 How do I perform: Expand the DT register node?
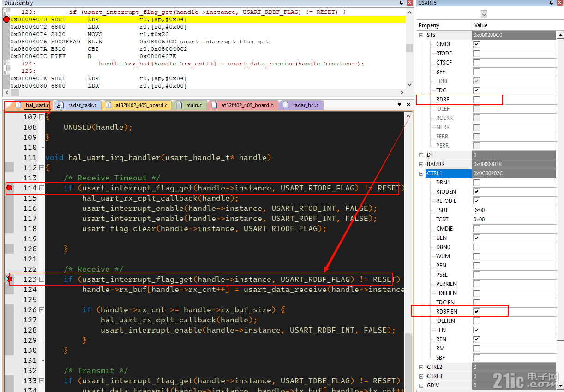(x=421, y=155)
